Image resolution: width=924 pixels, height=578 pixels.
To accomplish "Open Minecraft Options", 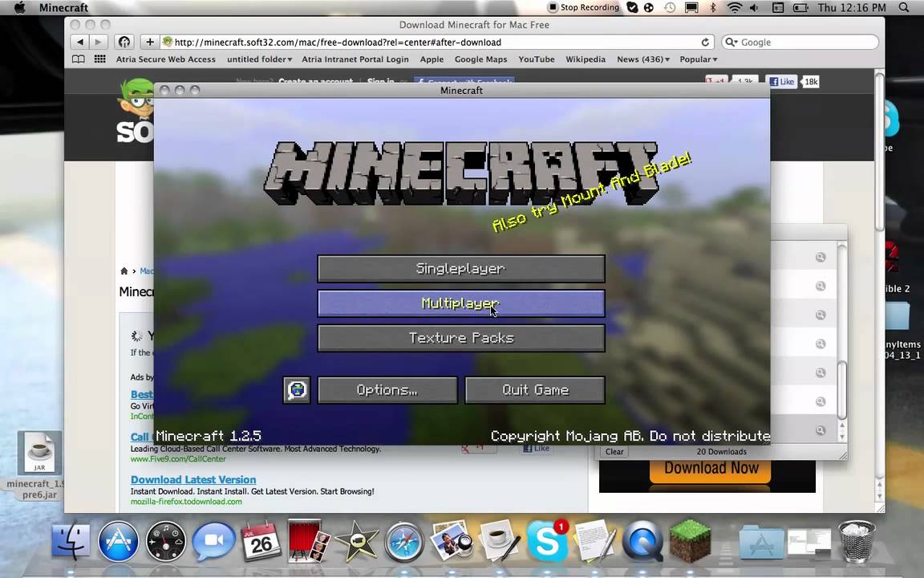I will [387, 390].
